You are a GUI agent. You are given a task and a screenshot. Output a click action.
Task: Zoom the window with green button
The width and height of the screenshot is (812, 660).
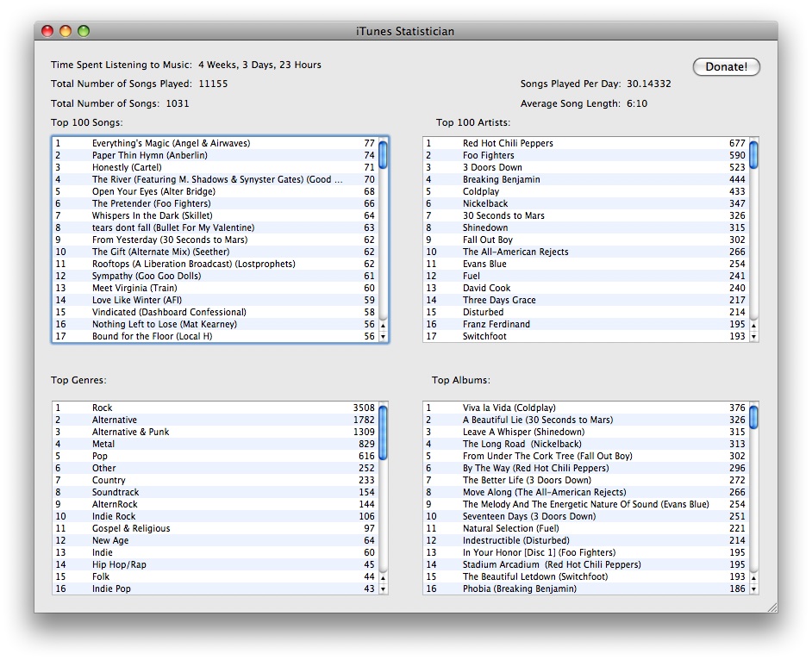coord(84,31)
